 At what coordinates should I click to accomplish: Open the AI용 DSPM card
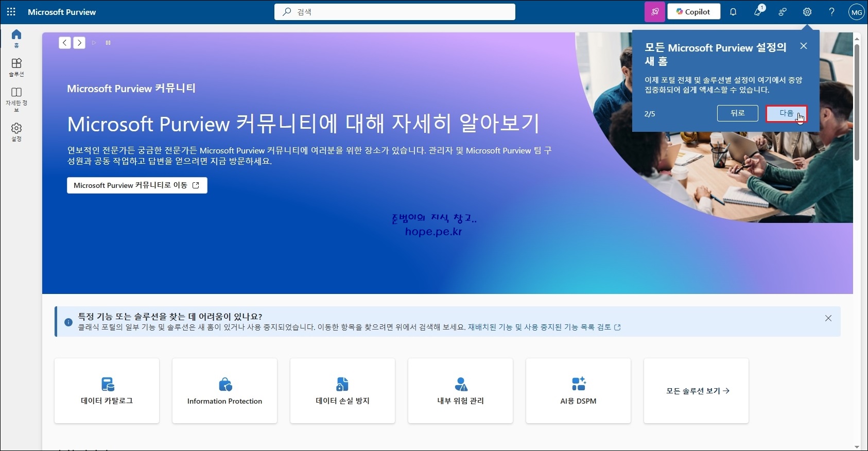(x=578, y=391)
